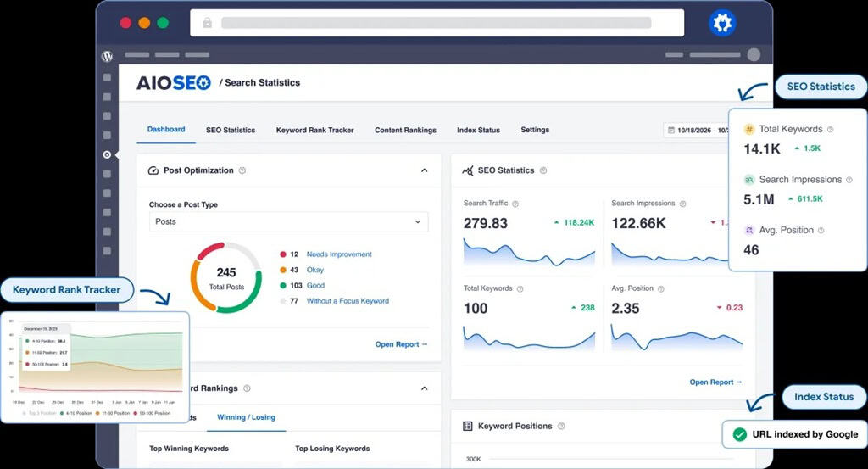
Task: Click green check icon for URL indexed
Action: click(x=739, y=435)
